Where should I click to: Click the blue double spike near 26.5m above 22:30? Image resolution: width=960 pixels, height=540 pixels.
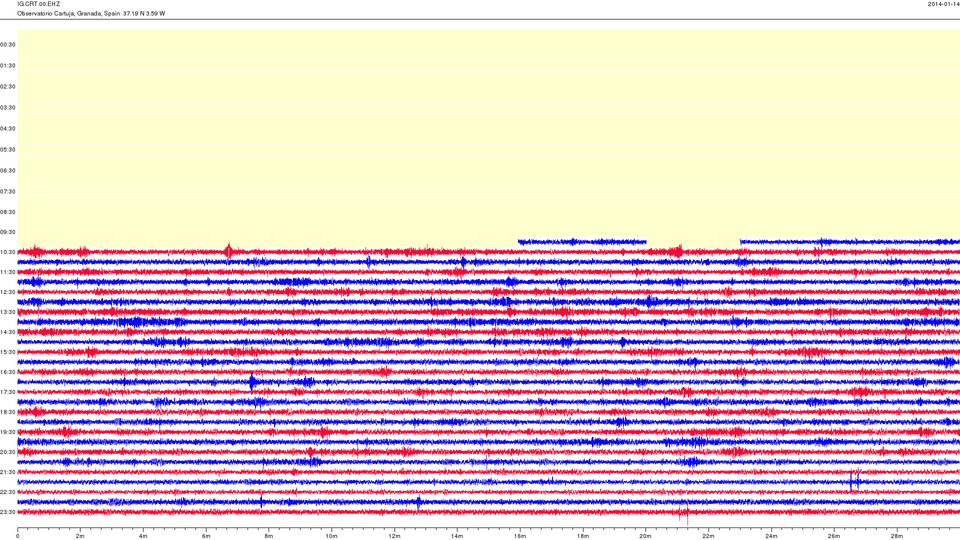click(x=855, y=481)
